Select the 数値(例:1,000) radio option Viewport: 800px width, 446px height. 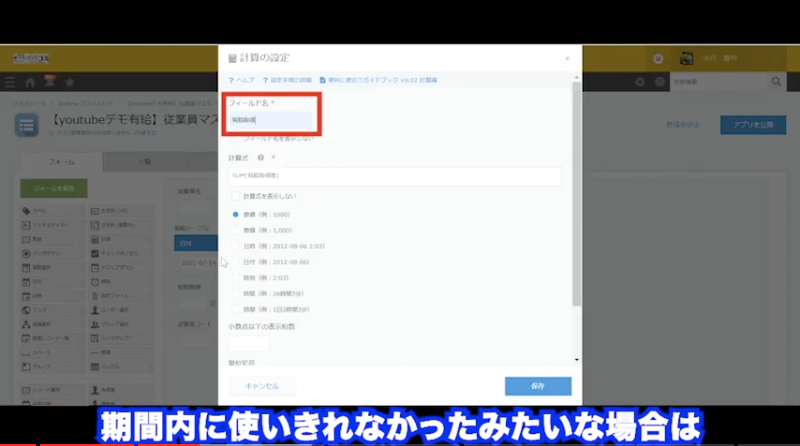pos(235,230)
